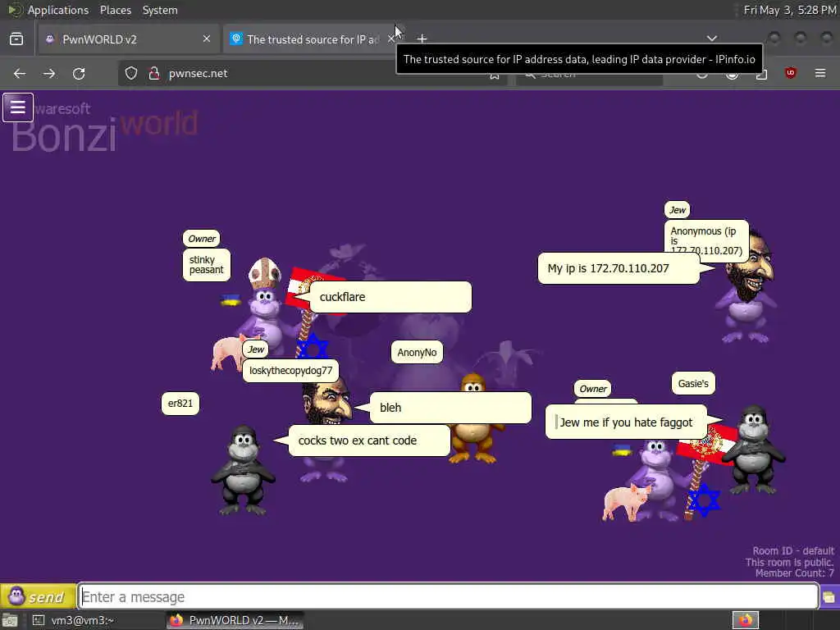This screenshot has height=630, width=840.
Task: Click the send button with Bonzi icon
Action: click(38, 596)
